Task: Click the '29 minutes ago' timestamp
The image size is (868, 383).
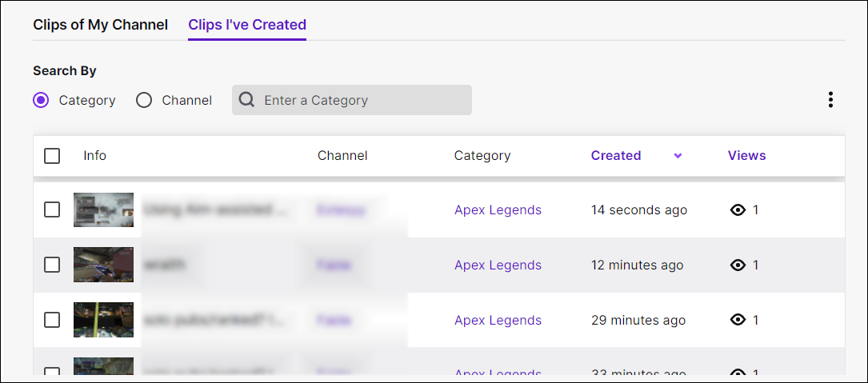Action: [x=638, y=320]
